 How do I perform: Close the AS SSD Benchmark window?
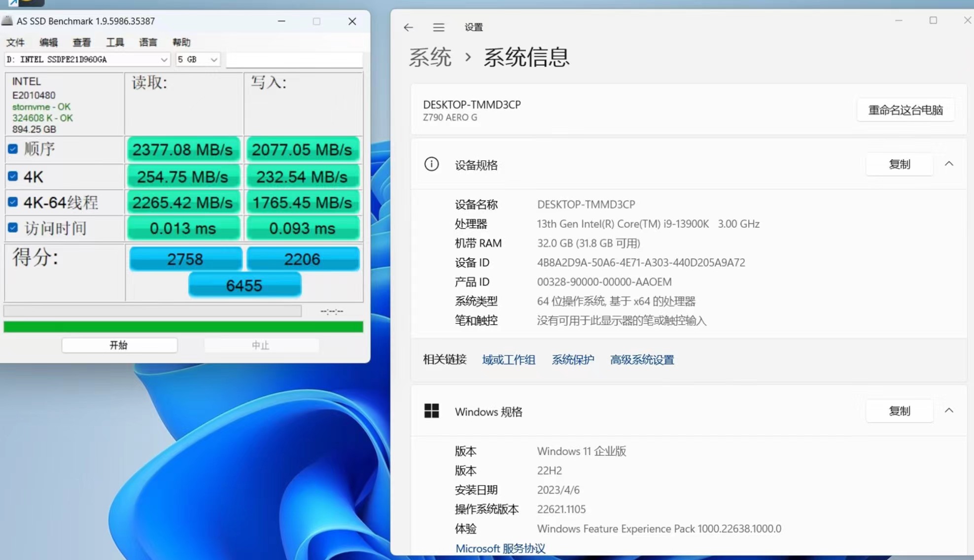(x=352, y=21)
